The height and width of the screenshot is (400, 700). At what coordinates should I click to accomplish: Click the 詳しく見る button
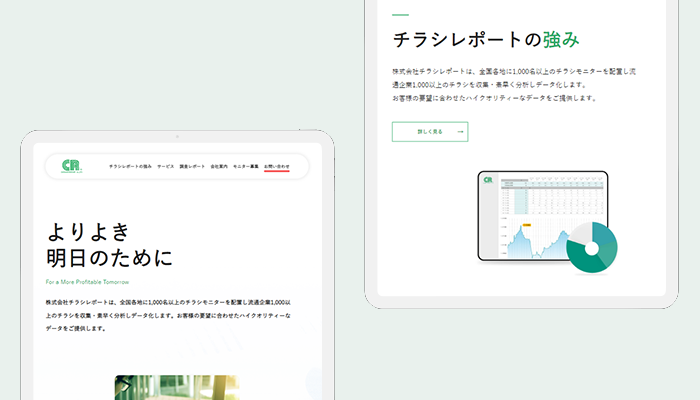(x=430, y=132)
